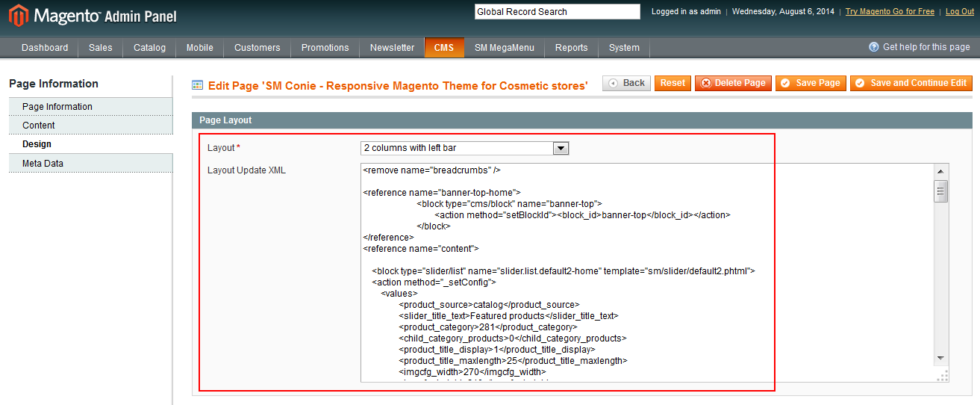The height and width of the screenshot is (405, 980).
Task: Focus the Global Record Search field
Action: pyautogui.click(x=558, y=12)
